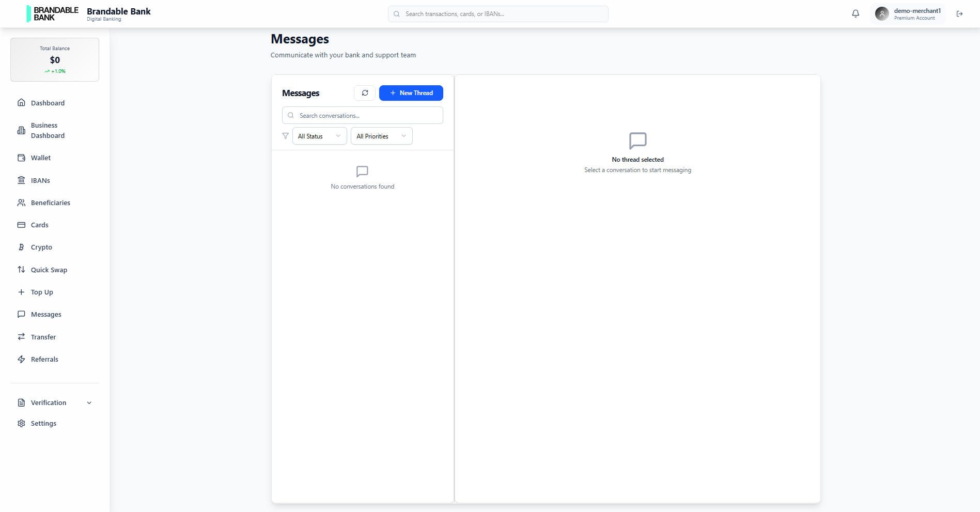The width and height of the screenshot is (980, 512).
Task: Click the Search conversations input field
Action: [x=362, y=115]
